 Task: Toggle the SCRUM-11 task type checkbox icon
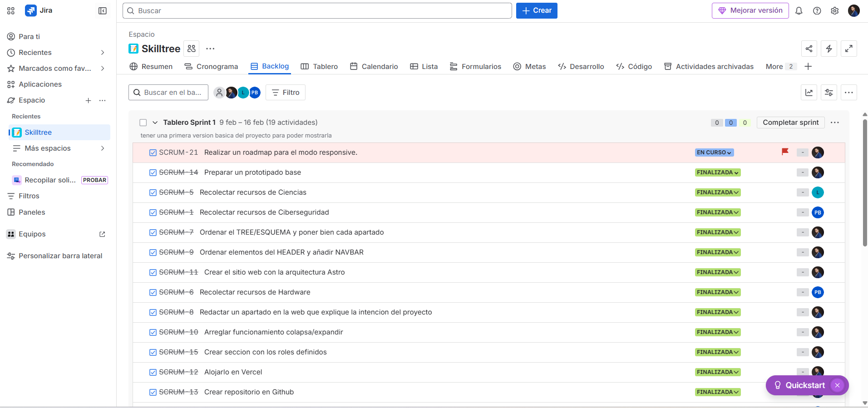click(153, 272)
